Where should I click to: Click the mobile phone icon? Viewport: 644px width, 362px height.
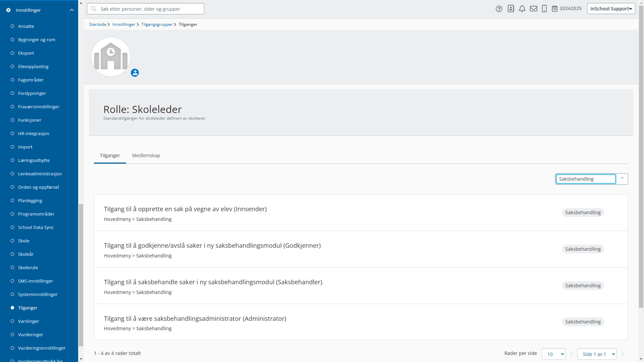click(544, 9)
